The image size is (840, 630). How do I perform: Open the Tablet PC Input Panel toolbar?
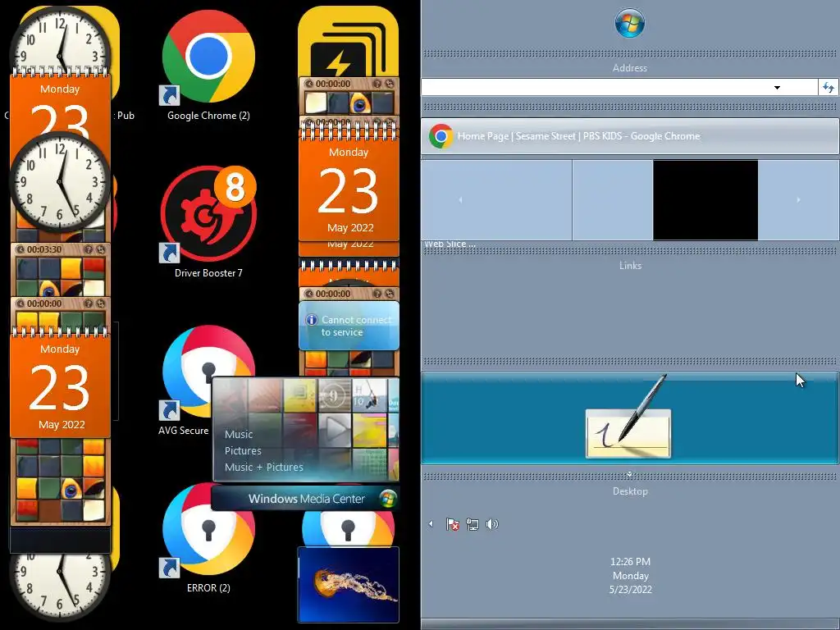click(630, 418)
